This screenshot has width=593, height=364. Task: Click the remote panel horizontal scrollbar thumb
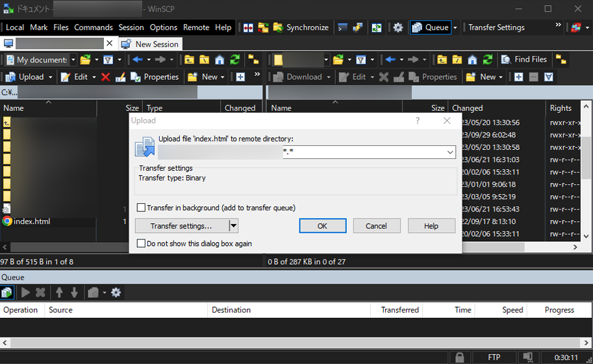click(x=493, y=247)
